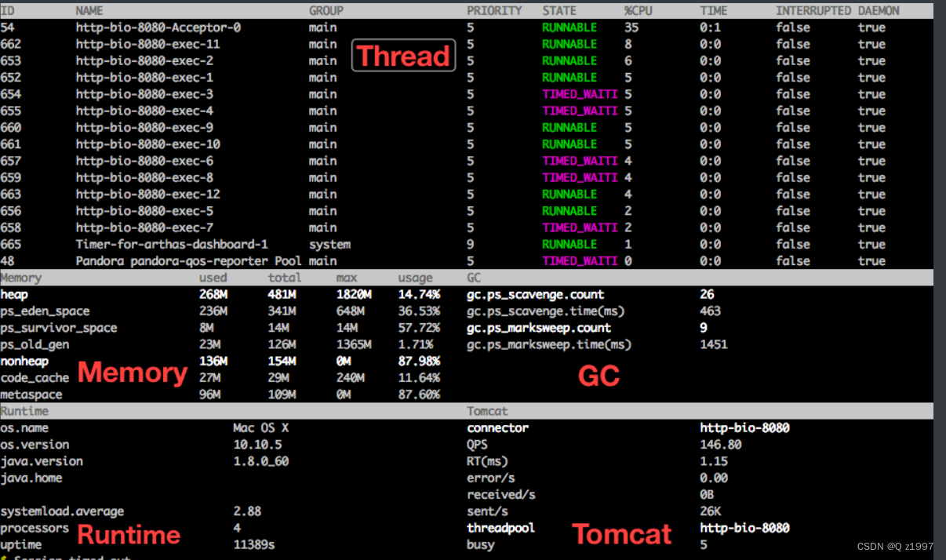Click error/s value 0.00
The height and width of the screenshot is (560, 946).
coord(714,478)
